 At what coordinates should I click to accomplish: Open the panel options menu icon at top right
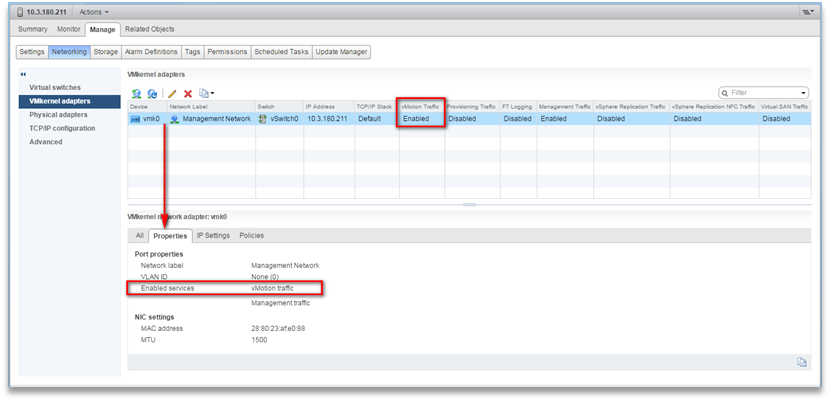[808, 11]
